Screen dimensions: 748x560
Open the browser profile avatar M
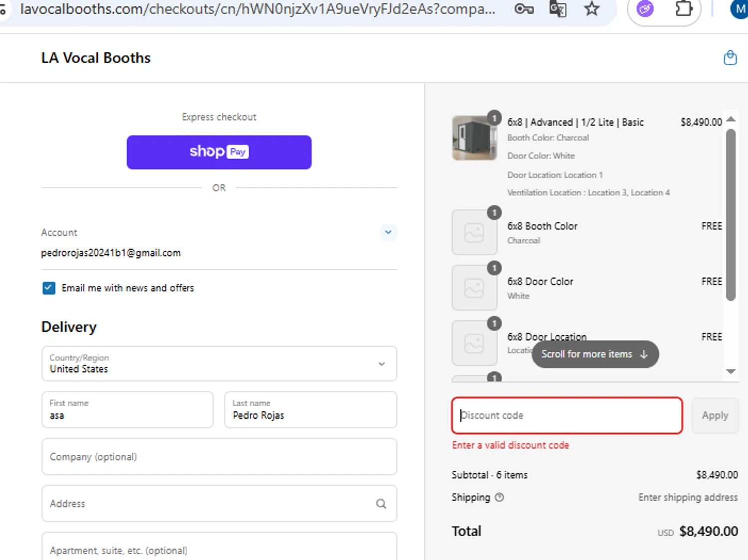[740, 9]
